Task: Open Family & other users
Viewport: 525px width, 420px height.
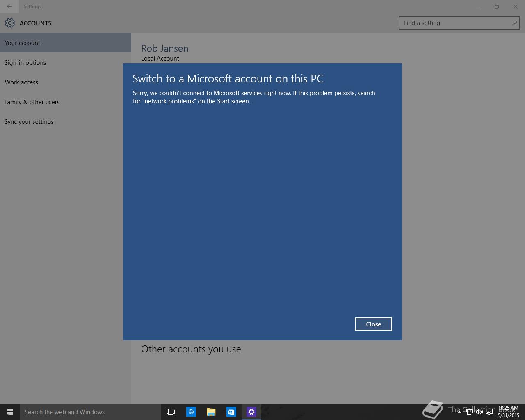Action: [66, 102]
